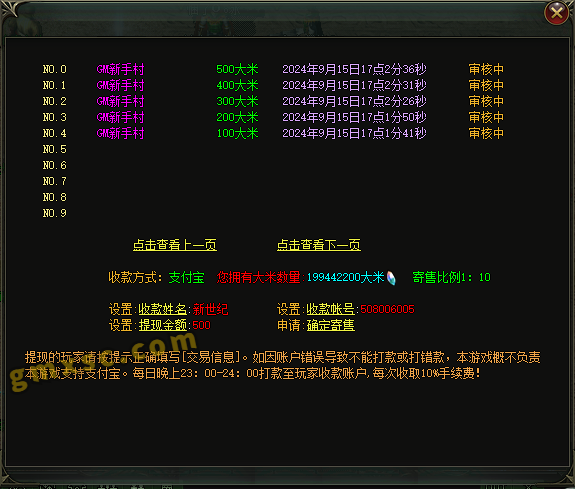Set the payee name link 收款姓名
575x489 pixels.
click(x=163, y=309)
